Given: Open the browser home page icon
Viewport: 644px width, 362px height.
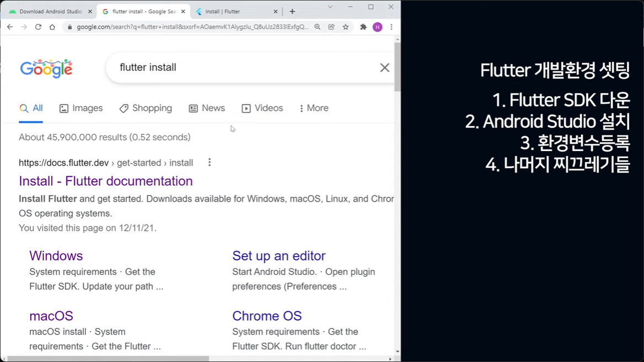Looking at the screenshot, I should point(52,27).
